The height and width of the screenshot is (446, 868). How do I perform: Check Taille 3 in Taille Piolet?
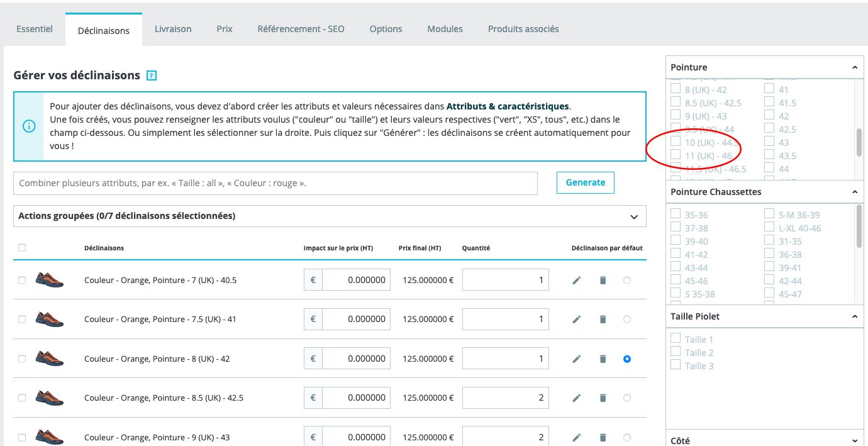(676, 365)
